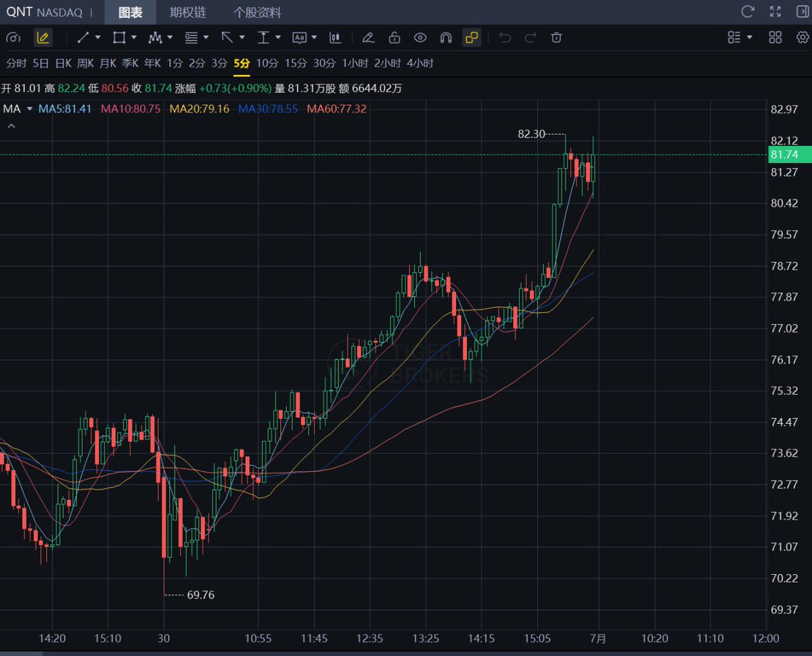Switch to the 日K timeframe
Screen dimensions: 812x656
[63, 64]
